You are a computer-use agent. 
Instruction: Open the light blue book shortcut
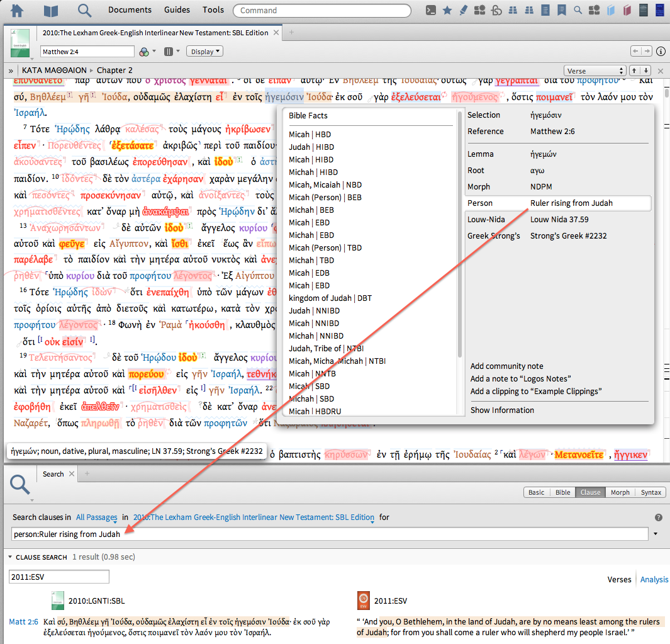pyautogui.click(x=611, y=10)
